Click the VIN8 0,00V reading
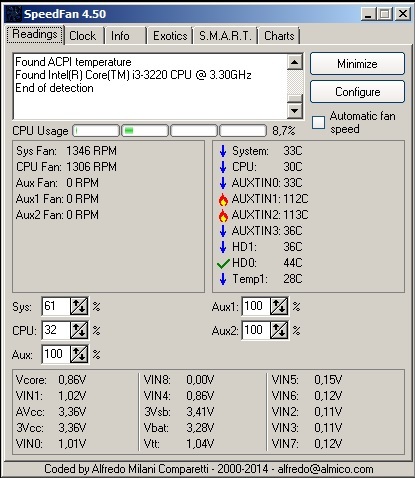 [x=179, y=380]
